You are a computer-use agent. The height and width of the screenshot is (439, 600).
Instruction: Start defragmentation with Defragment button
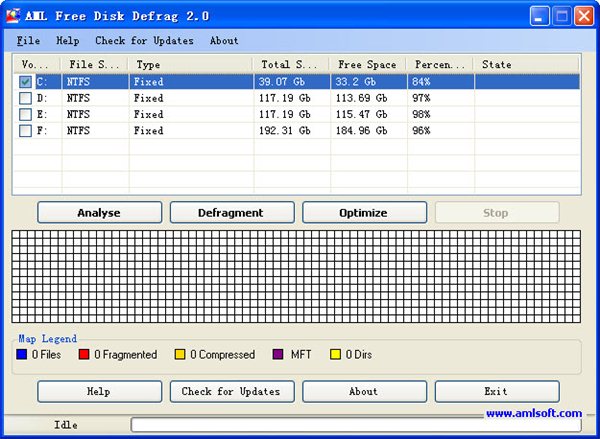coord(232,213)
